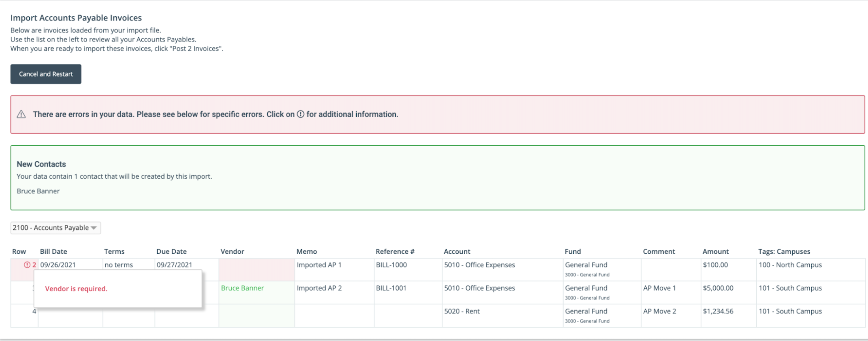Image resolution: width=868 pixels, height=341 pixels.
Task: Select the Bruce Banner vendor cell
Action: (x=256, y=292)
